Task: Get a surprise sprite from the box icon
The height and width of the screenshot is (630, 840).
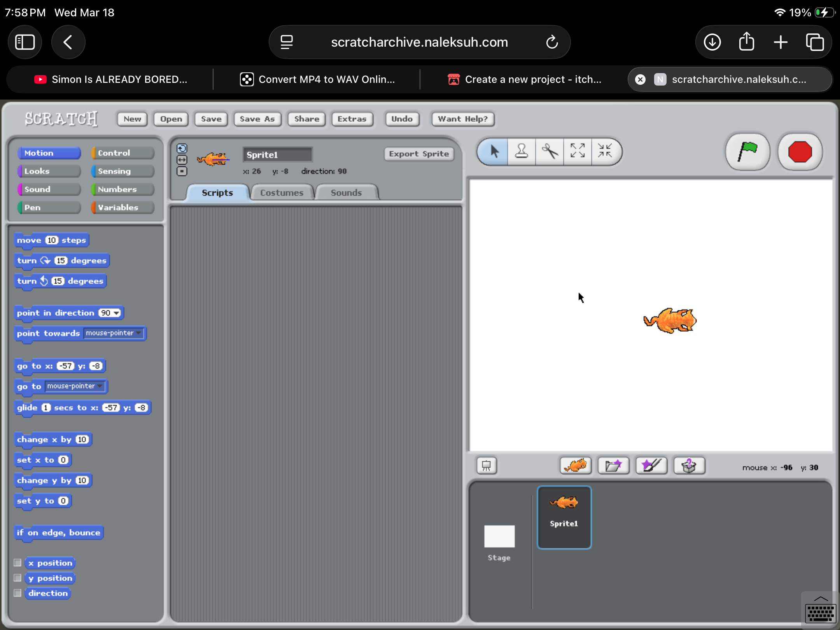Action: [x=689, y=465]
